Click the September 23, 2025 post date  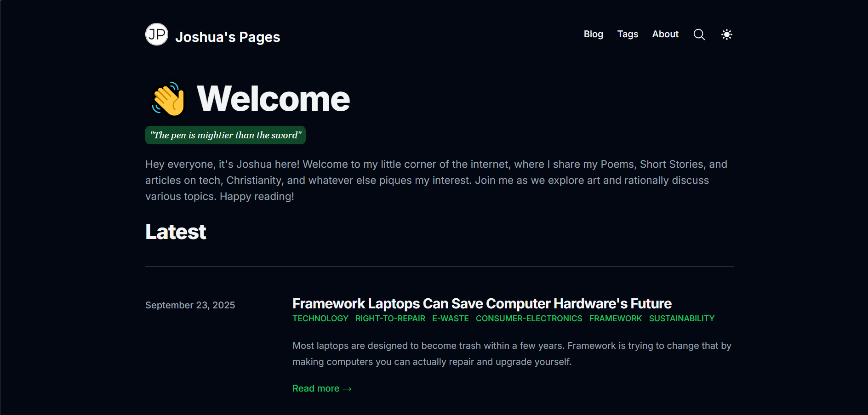190,305
